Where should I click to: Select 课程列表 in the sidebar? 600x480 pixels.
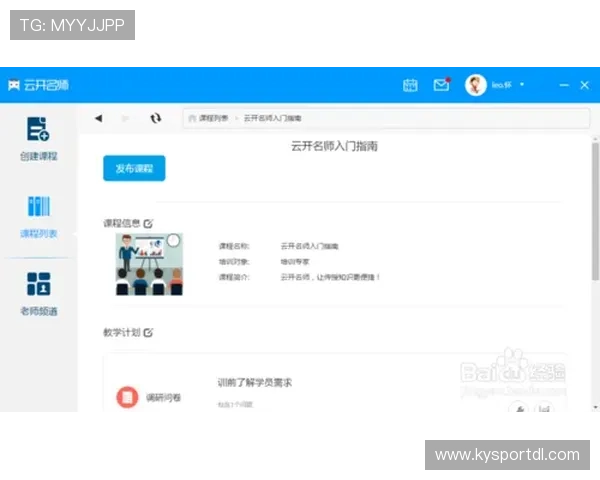click(38, 217)
